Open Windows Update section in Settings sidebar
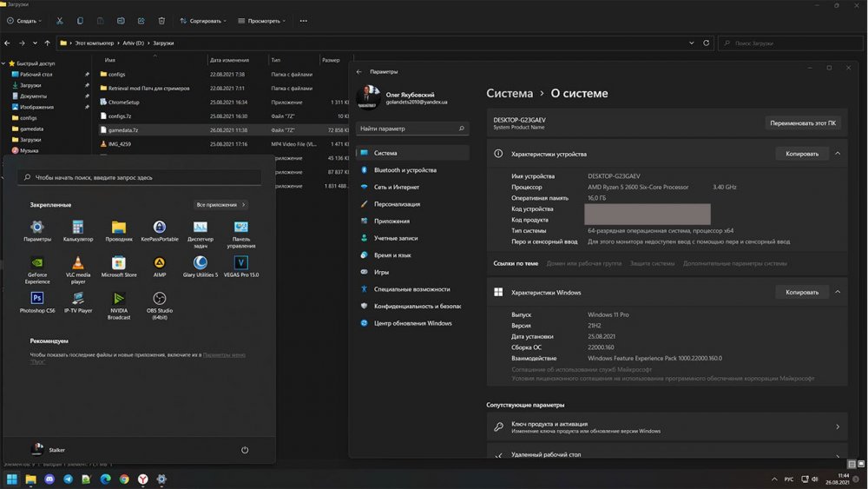The image size is (868, 489). (x=412, y=323)
